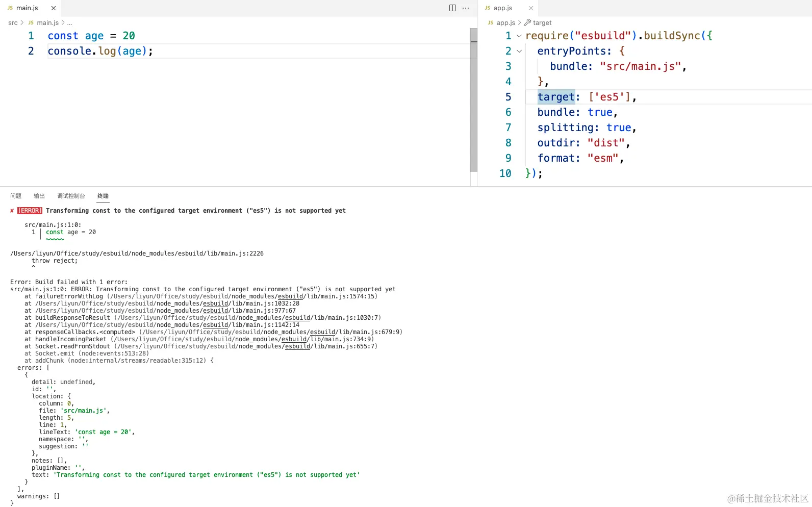
Task: Click the 'splitting: true,' line in app.js
Action: pyautogui.click(x=587, y=128)
